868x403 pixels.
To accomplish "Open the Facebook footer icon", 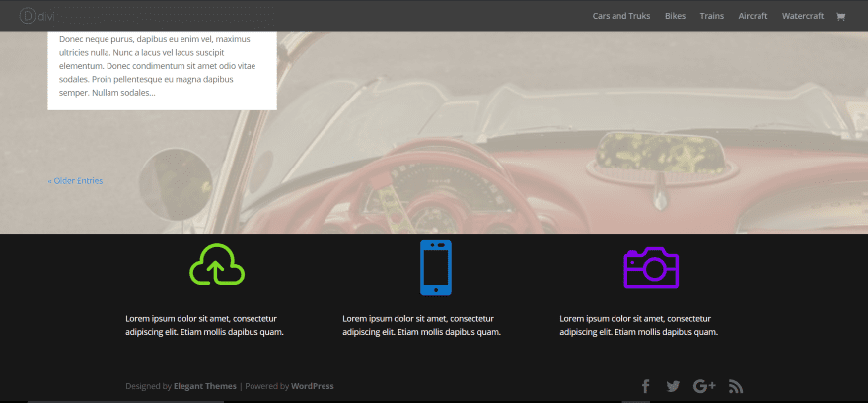I will coord(645,386).
